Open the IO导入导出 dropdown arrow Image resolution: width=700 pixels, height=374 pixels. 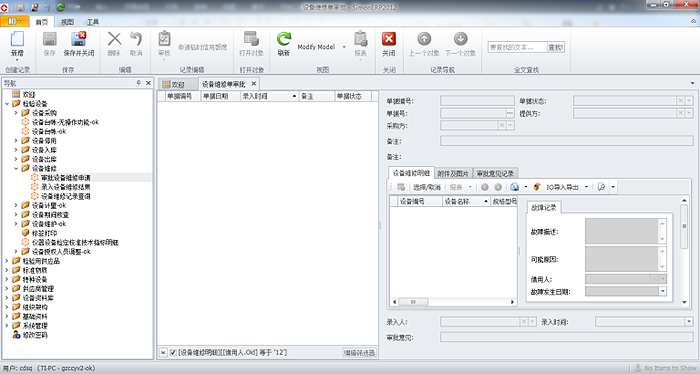coord(586,187)
